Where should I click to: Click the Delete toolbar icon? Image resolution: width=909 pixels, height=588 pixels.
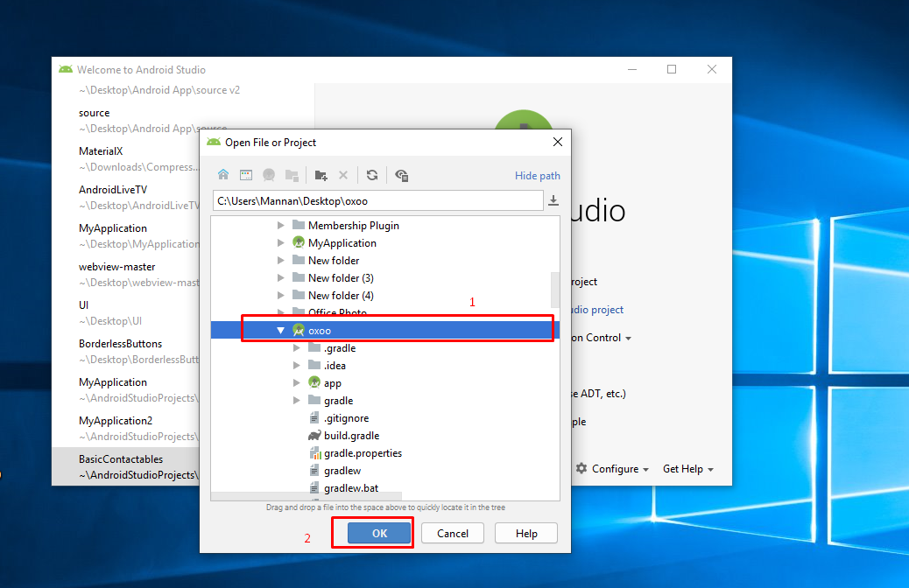pyautogui.click(x=343, y=175)
